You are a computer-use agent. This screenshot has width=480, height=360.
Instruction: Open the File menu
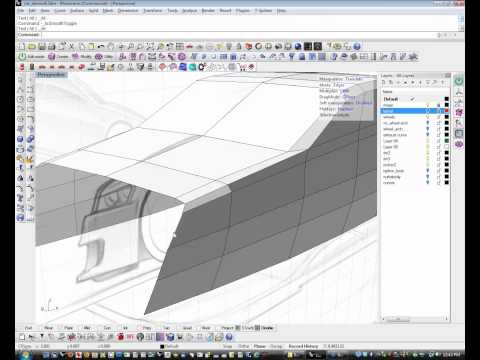click(21, 11)
